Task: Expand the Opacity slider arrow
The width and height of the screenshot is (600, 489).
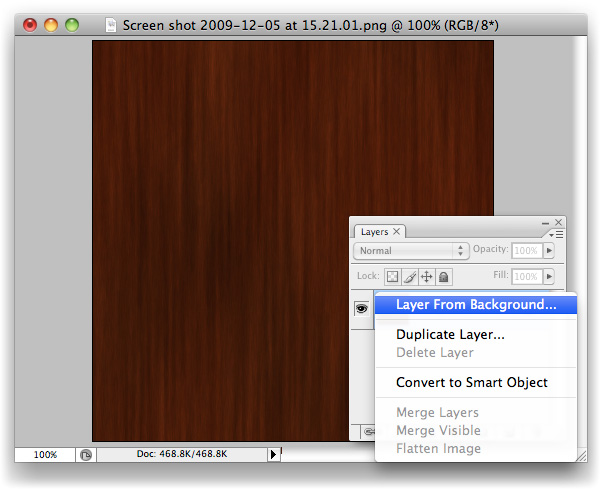Action: [x=549, y=251]
